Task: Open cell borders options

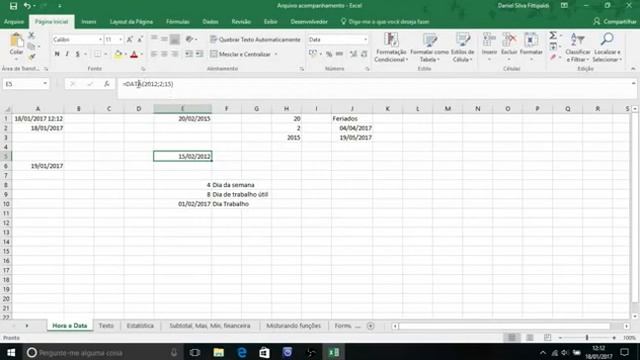Action: coord(98,54)
